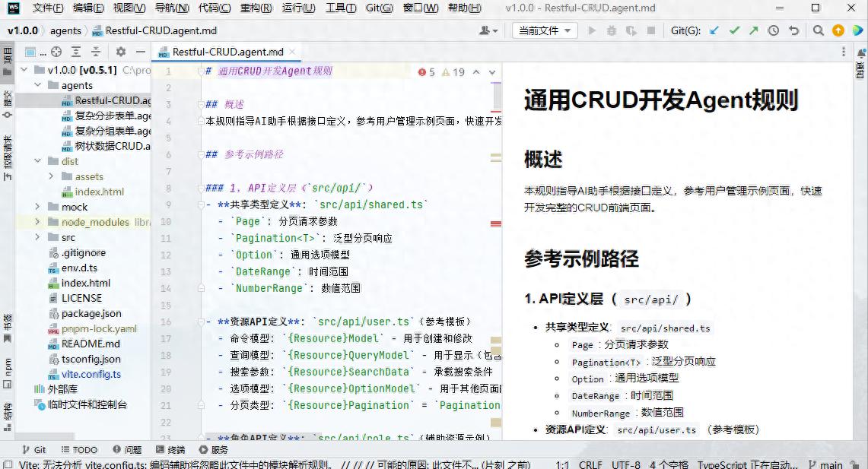This screenshot has height=469, width=868.
Task: Open commit dialog via green checkmark icon
Action: pyautogui.click(x=735, y=30)
